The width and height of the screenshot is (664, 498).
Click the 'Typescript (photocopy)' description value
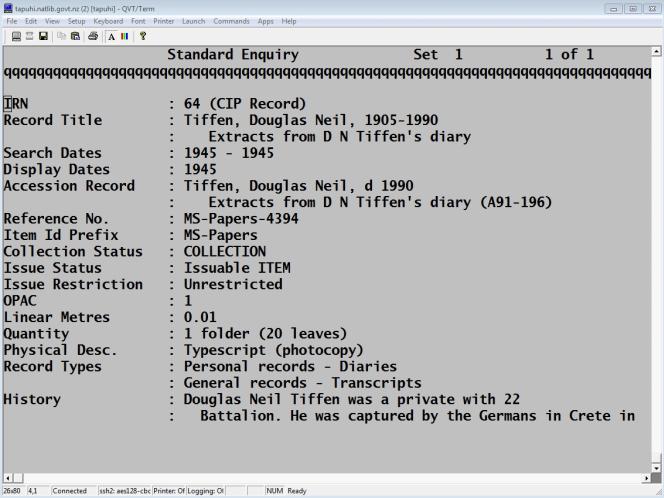tap(274, 350)
